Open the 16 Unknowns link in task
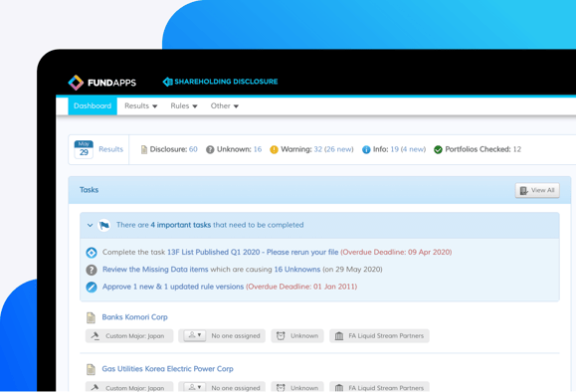576x392 pixels. click(x=297, y=270)
